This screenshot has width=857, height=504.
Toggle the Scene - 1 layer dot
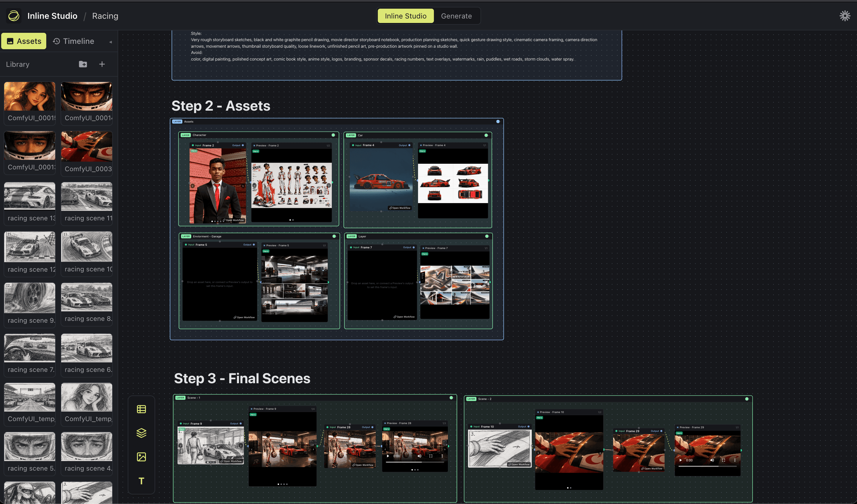point(451,398)
